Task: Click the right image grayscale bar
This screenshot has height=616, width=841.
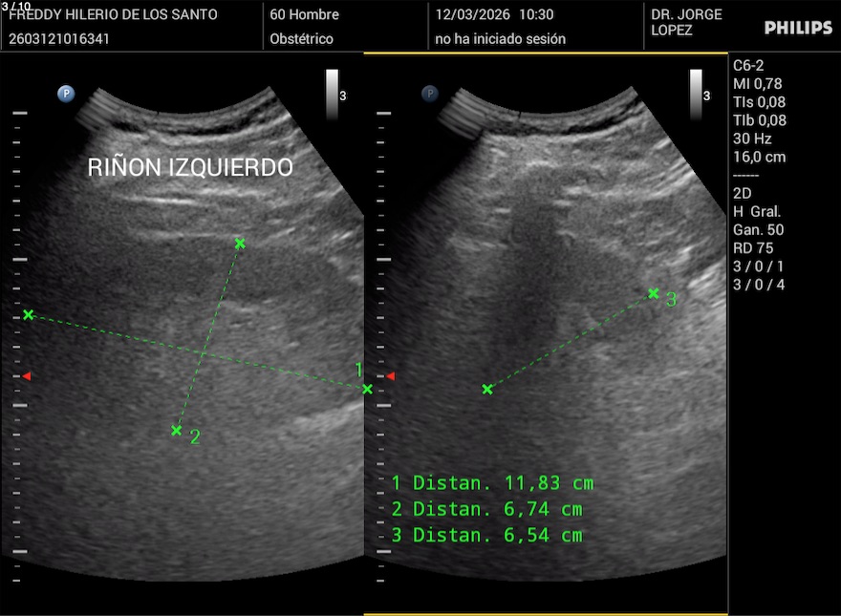Action: click(696, 94)
